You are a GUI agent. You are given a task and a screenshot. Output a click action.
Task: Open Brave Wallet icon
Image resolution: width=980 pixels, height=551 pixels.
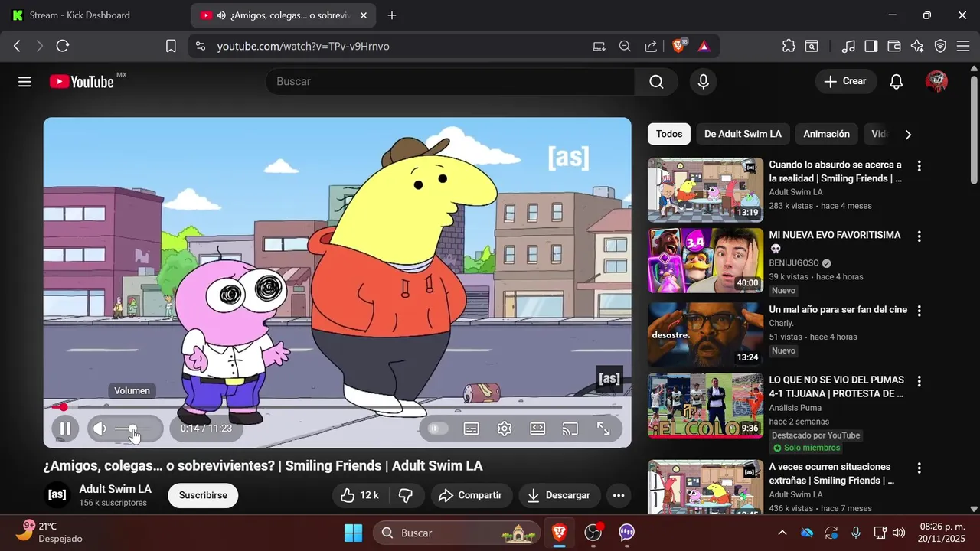point(893,46)
